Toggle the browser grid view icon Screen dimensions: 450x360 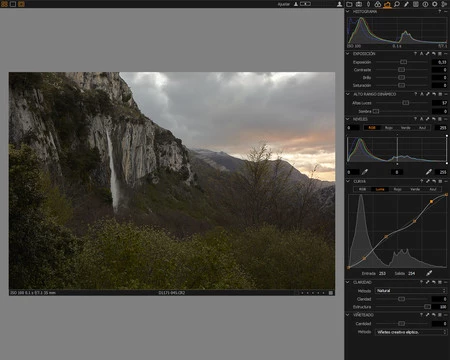tap(4, 4)
